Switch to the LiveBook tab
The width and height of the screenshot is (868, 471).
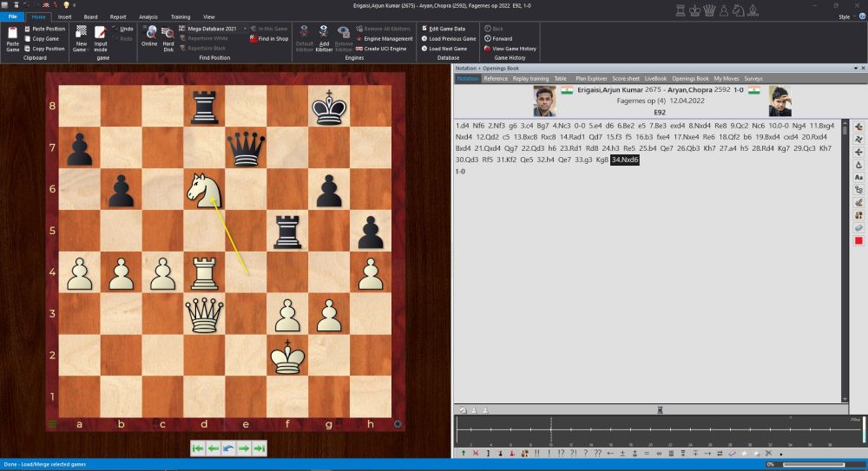tap(654, 78)
